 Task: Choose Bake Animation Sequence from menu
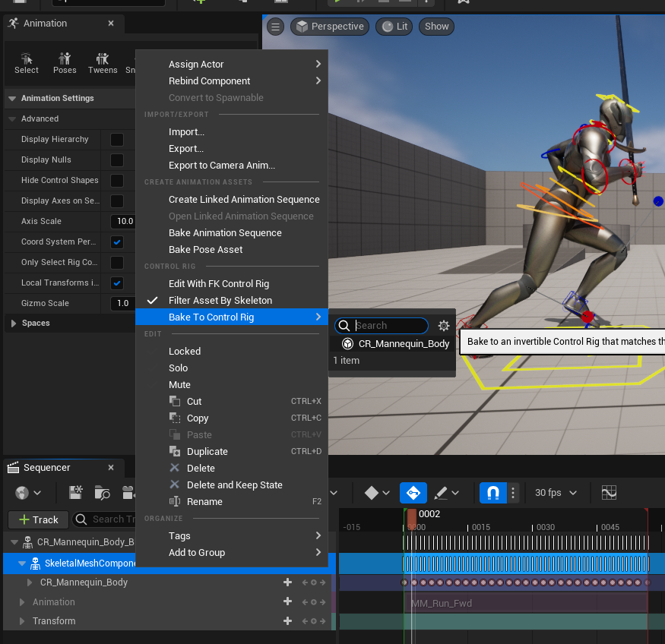(225, 233)
